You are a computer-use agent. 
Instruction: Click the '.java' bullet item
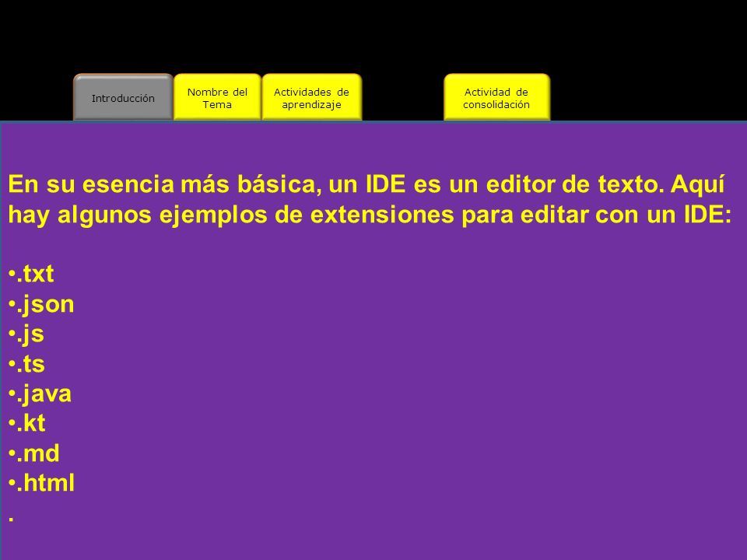[x=40, y=394]
